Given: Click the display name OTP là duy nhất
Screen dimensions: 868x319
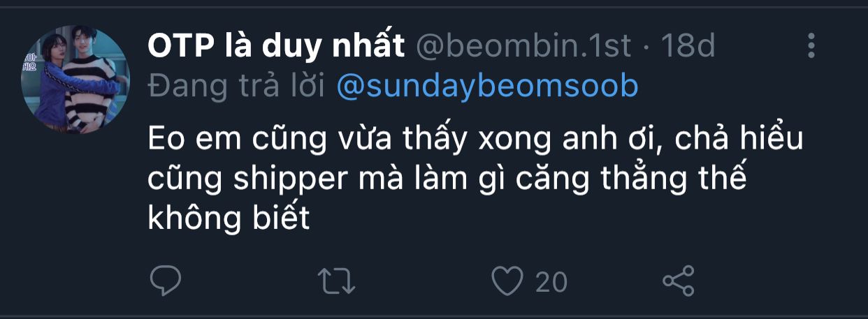Looking at the screenshot, I should [276, 46].
